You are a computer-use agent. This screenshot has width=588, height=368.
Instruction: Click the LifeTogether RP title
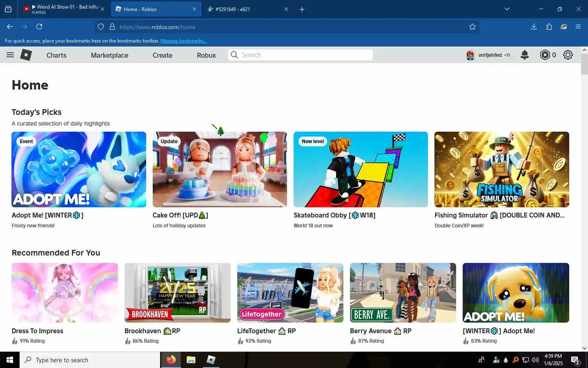click(x=266, y=331)
